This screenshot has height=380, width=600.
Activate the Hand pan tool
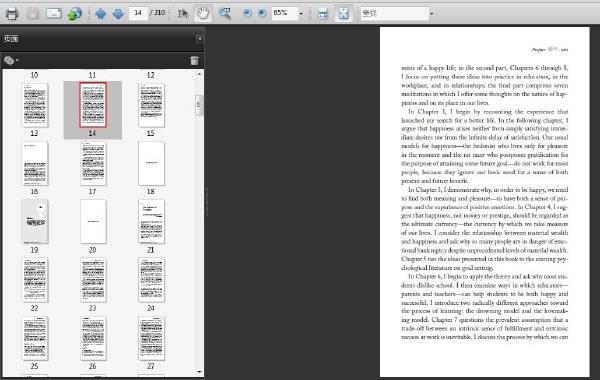[203, 13]
